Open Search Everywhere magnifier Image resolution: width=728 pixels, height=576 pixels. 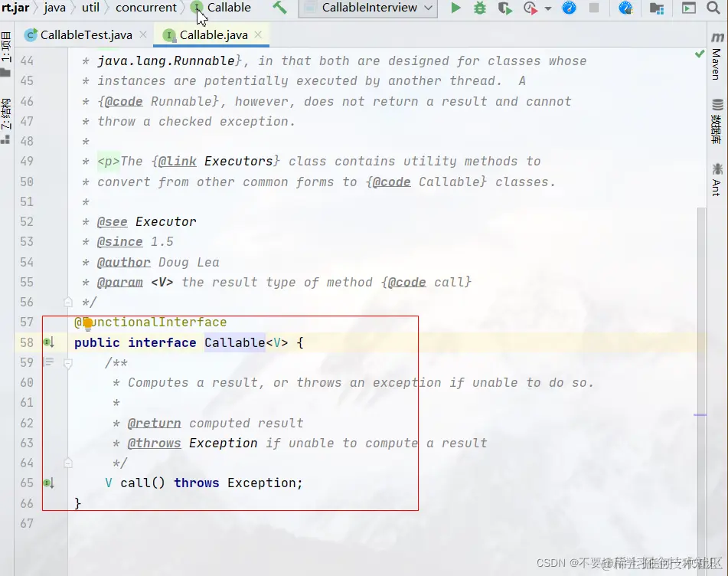click(713, 8)
